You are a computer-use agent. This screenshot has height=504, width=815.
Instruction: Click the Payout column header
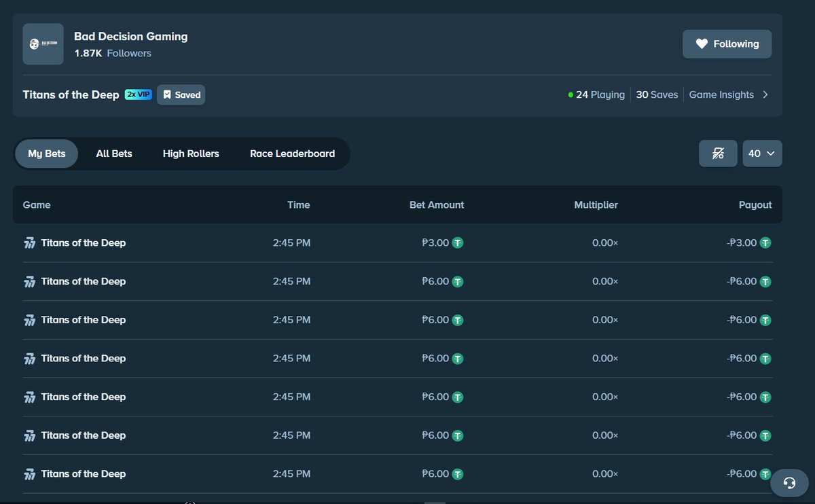point(755,204)
